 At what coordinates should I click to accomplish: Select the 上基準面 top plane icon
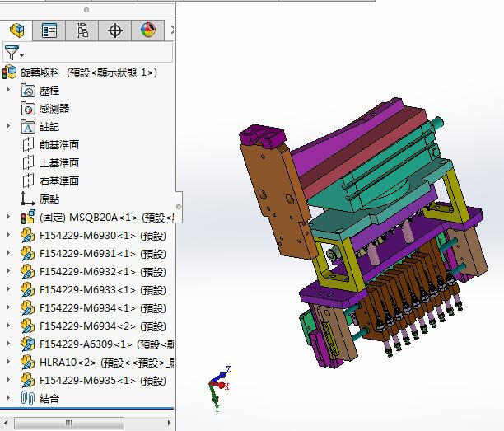pyautogui.click(x=28, y=162)
